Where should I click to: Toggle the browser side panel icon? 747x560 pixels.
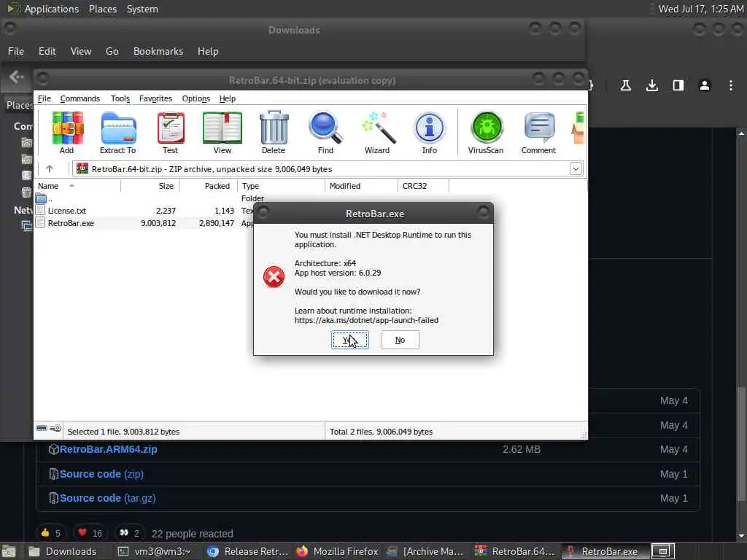[678, 85]
